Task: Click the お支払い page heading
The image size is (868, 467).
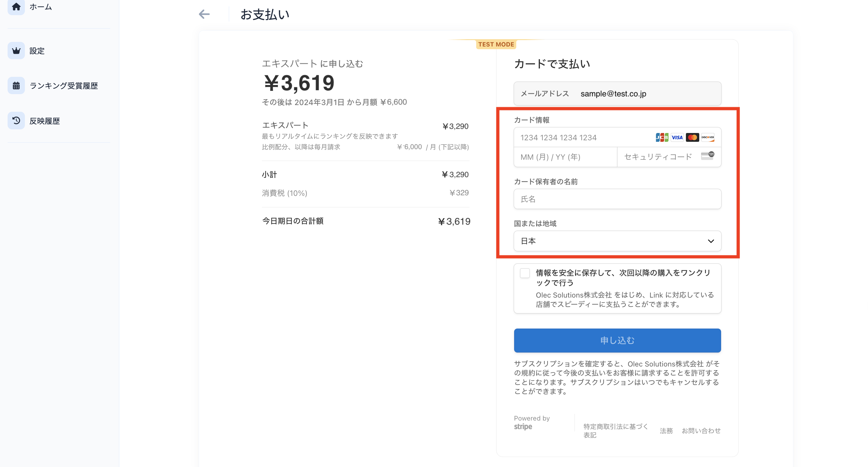Action: tap(265, 15)
